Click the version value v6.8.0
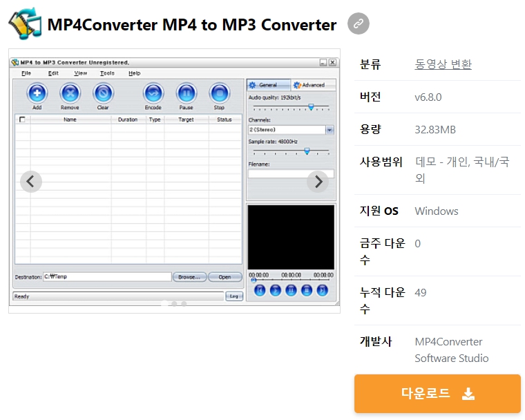 tap(428, 97)
